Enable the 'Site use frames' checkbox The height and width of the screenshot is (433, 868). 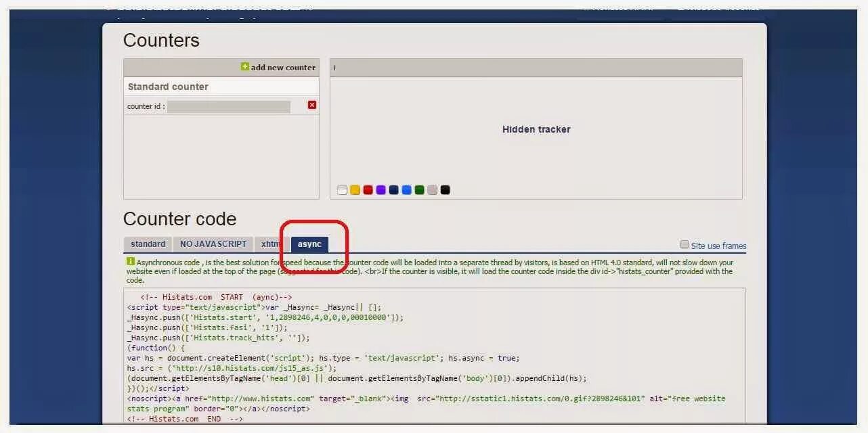(685, 245)
